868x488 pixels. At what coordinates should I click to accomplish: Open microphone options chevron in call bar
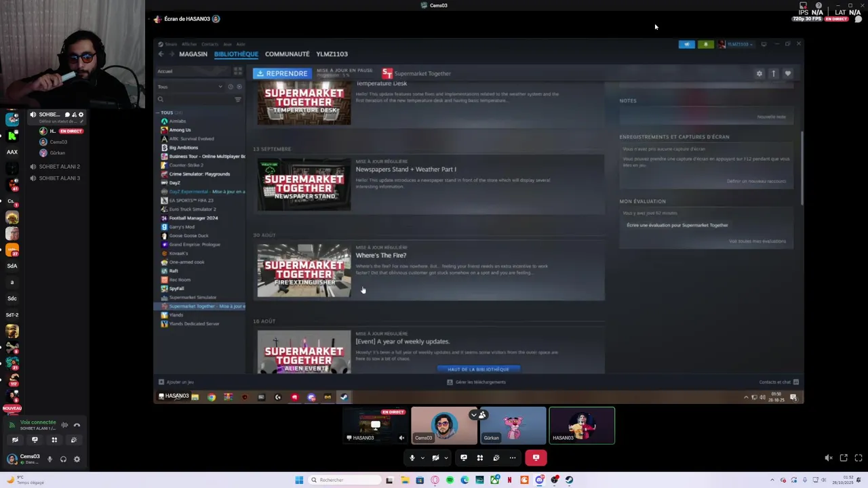pyautogui.click(x=422, y=458)
